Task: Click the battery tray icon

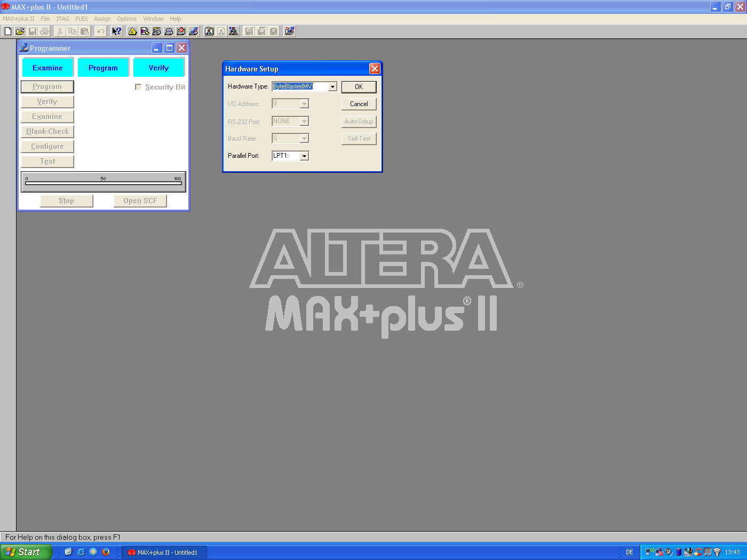Action: click(x=679, y=552)
